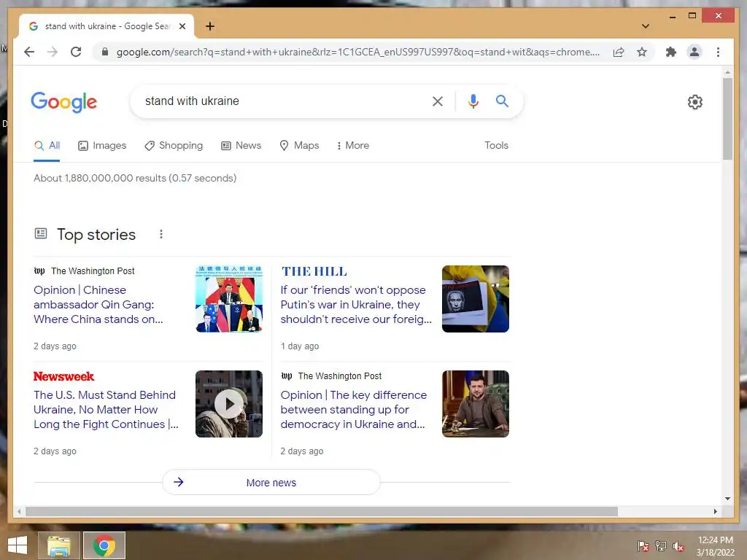Open Chrome's three-dot menu

718,52
